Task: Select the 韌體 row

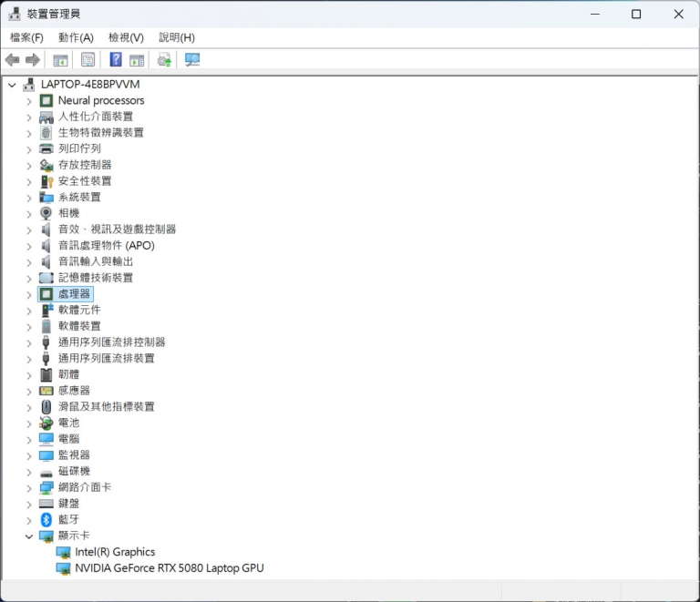Action: [x=68, y=374]
